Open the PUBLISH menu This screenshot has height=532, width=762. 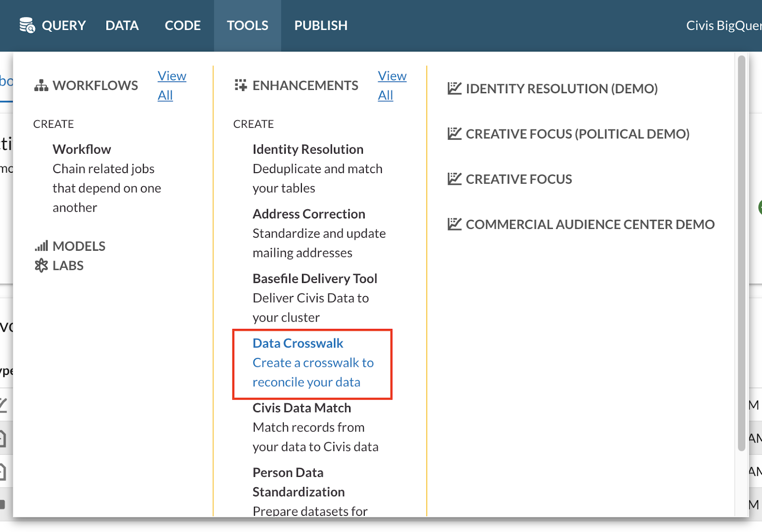[x=321, y=26]
